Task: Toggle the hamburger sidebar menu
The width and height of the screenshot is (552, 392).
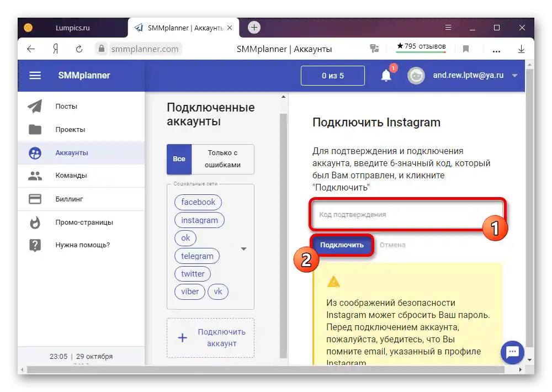Action: point(35,75)
